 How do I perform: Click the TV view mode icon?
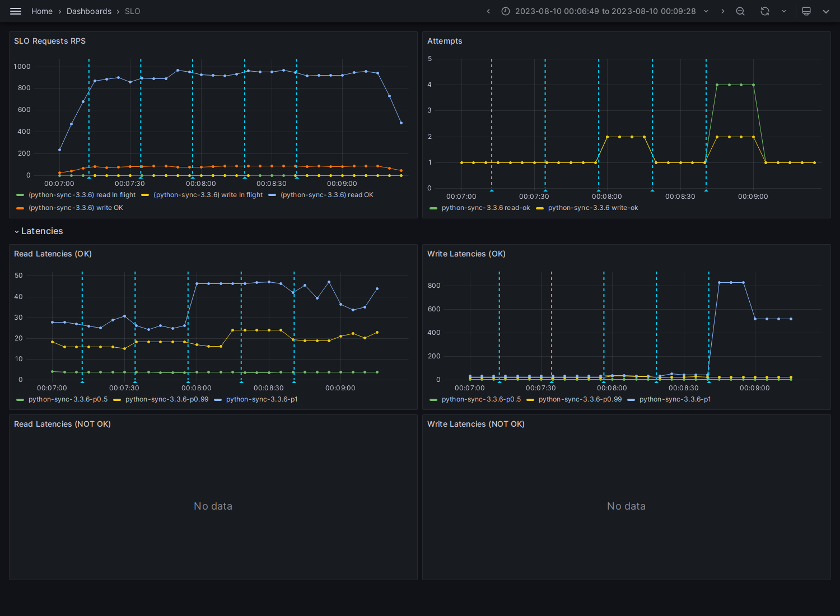coord(806,11)
